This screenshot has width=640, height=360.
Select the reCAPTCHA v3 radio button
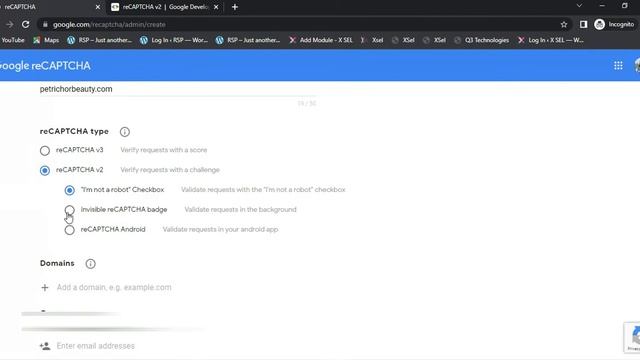pos(45,151)
